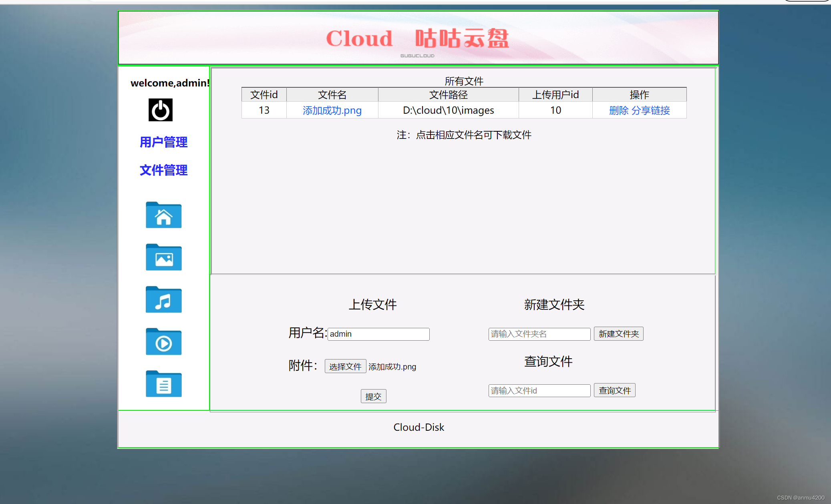Click the 所有文件 table caption
Viewport: 831px width, 504px height.
coord(464,81)
